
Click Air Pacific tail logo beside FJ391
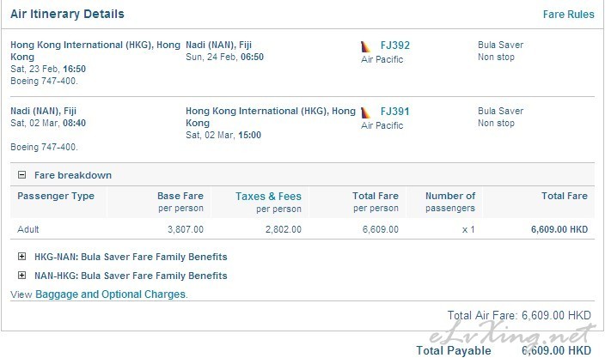365,112
